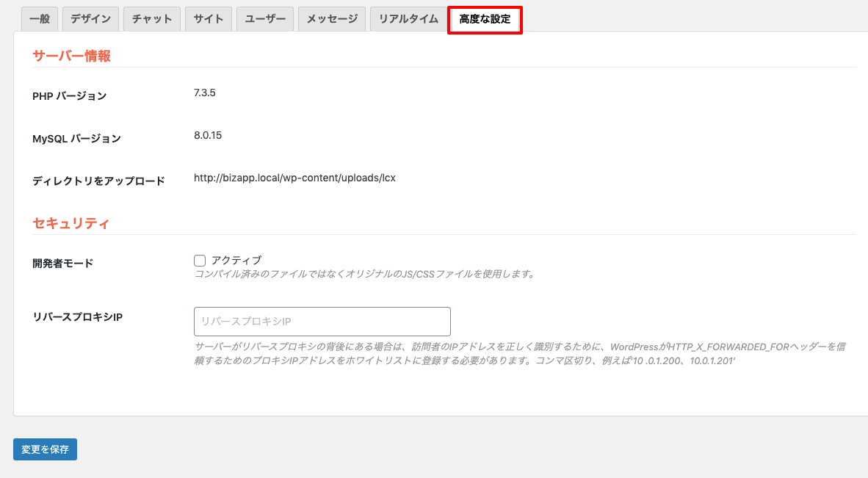
Task: Click the サーバー情報 section heading
Action: [71, 56]
